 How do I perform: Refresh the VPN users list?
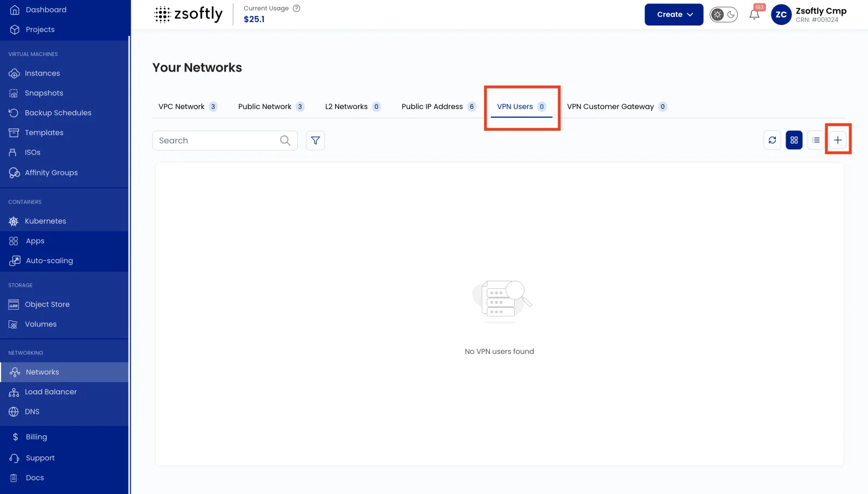pos(772,140)
